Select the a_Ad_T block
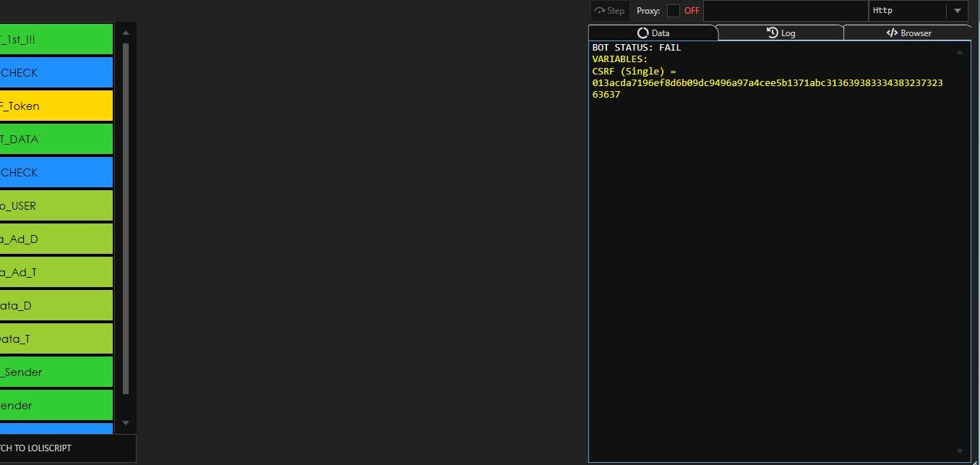Image resolution: width=980 pixels, height=465 pixels. pos(56,272)
